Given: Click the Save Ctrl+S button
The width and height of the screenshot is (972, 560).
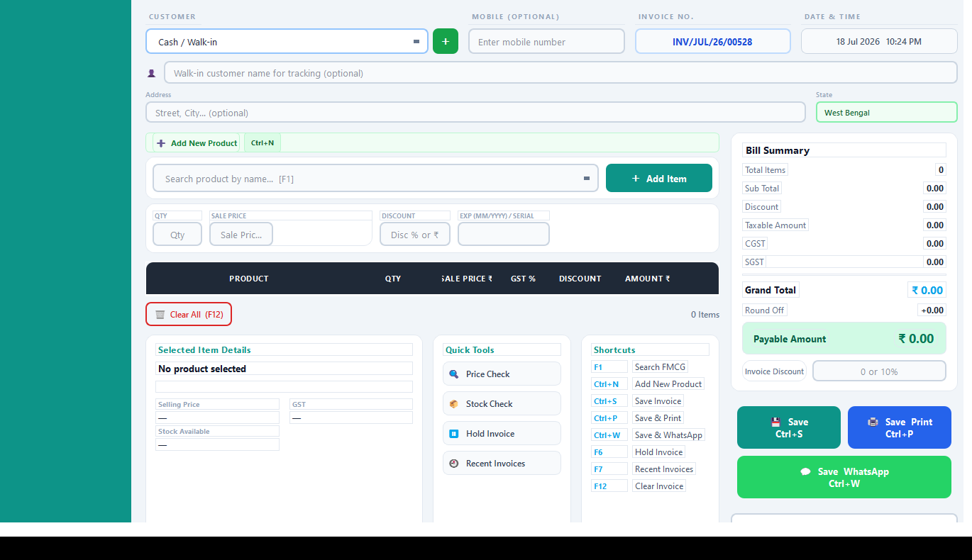Looking at the screenshot, I should tap(789, 427).
